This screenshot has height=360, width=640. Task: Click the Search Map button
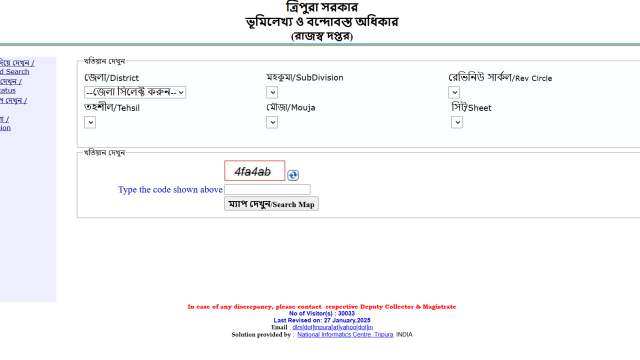271,204
